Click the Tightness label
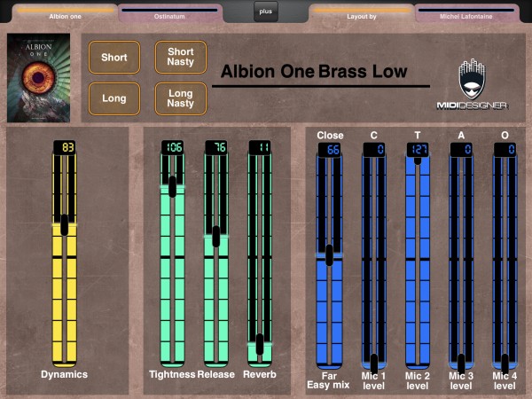This screenshot has height=399, width=532. (x=172, y=374)
